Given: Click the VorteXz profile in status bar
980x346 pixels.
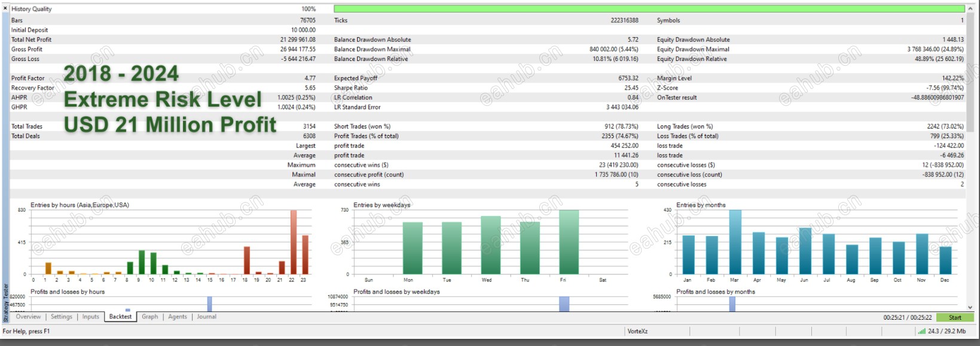Looking at the screenshot, I should click(x=637, y=331).
